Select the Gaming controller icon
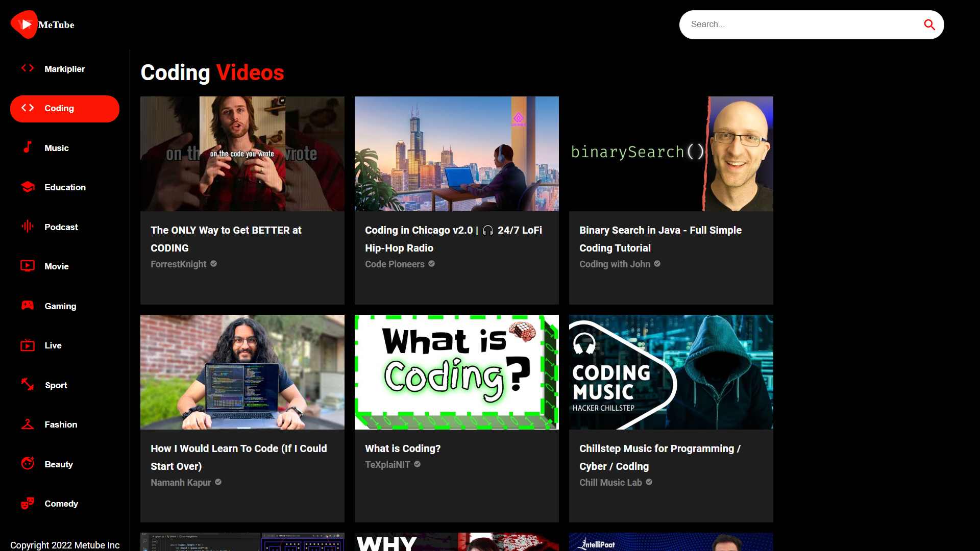This screenshot has height=551, width=980. (27, 306)
